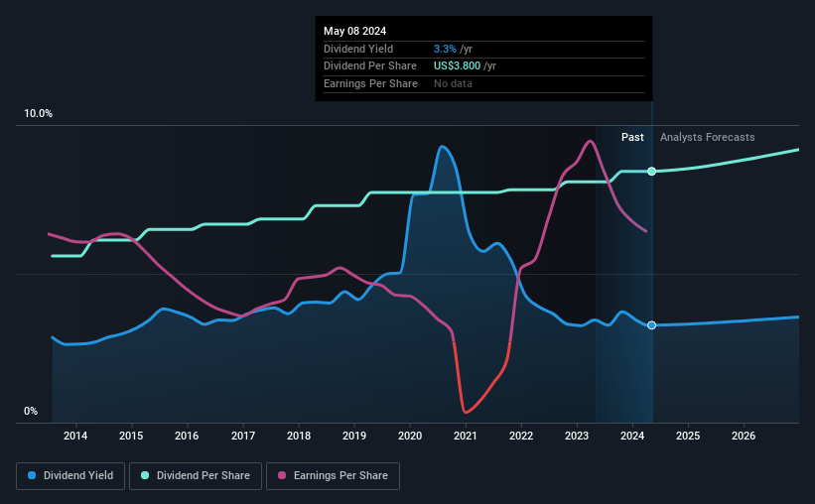Click the blue Dividend Yield legend dot

[x=32, y=475]
